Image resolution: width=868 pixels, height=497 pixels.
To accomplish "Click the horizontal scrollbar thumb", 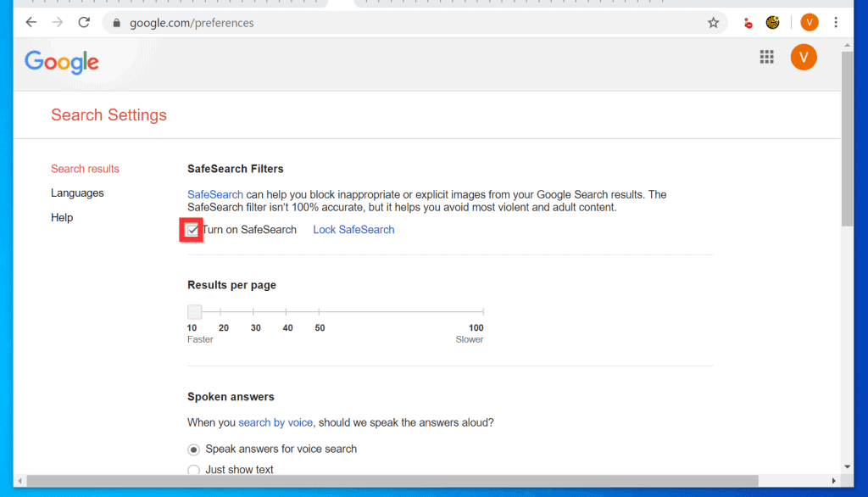I will click(x=392, y=481).
